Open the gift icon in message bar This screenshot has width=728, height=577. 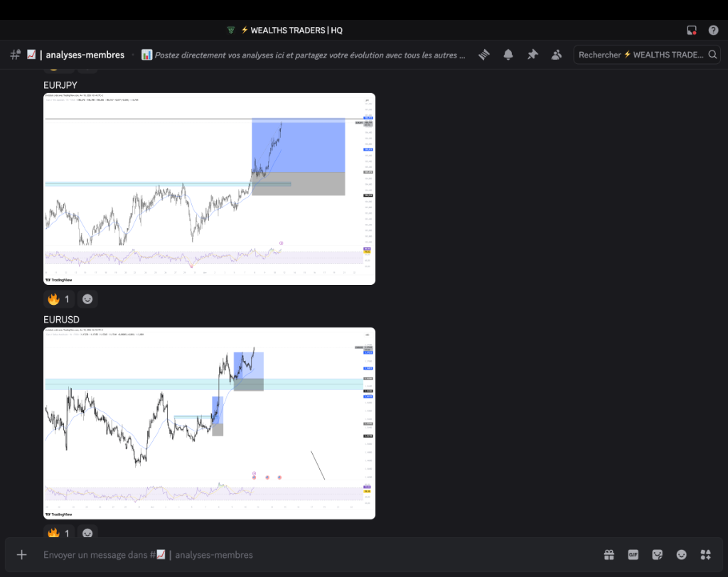tap(609, 555)
